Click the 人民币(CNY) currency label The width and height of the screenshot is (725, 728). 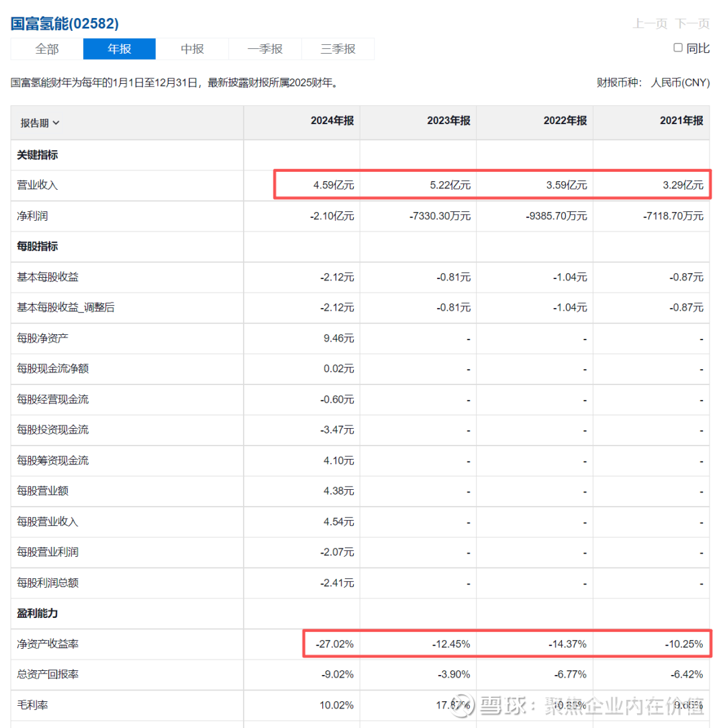680,83
